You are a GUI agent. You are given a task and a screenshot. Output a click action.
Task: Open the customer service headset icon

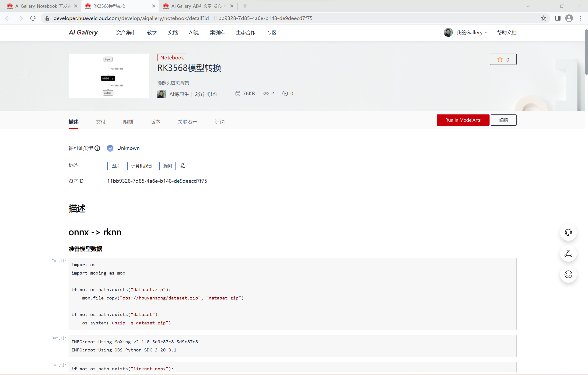568,232
